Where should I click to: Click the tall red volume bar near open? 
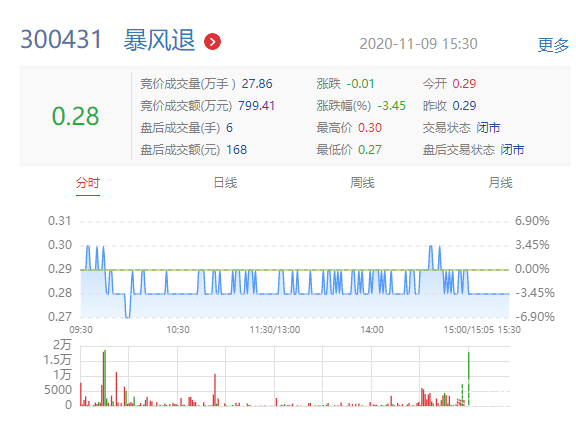104,378
